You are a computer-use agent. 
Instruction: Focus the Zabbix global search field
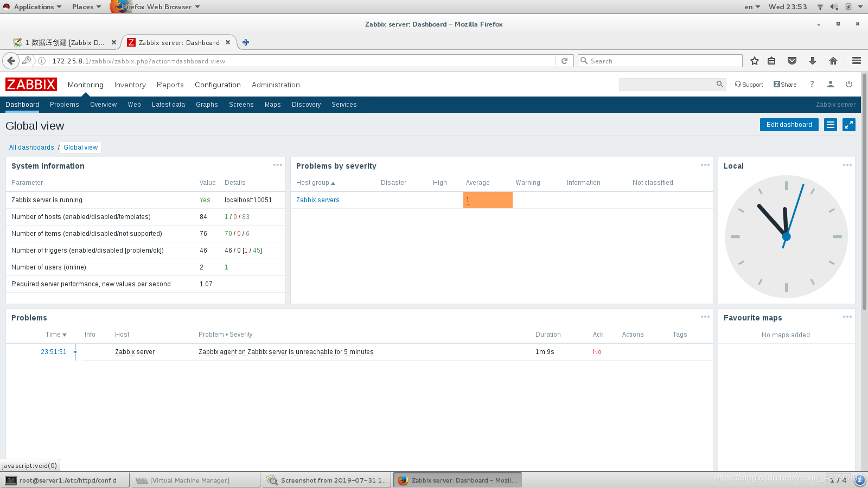(x=667, y=84)
